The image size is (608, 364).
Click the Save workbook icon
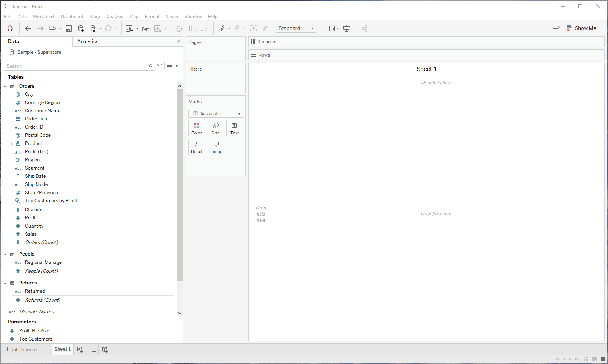point(69,28)
